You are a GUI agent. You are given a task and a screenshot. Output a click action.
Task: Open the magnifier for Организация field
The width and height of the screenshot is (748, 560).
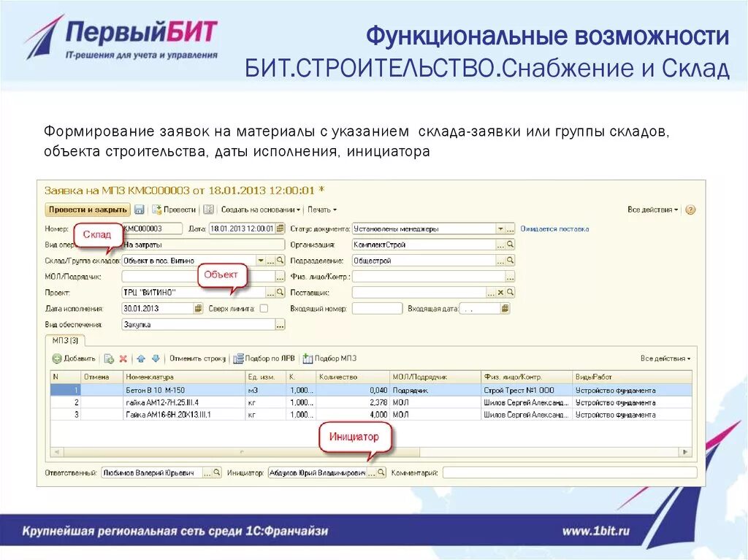pyautogui.click(x=510, y=245)
